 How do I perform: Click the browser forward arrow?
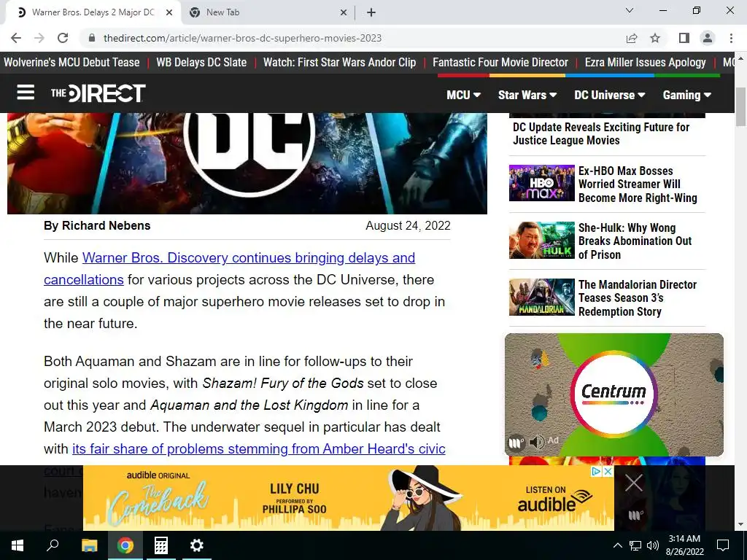coord(39,38)
